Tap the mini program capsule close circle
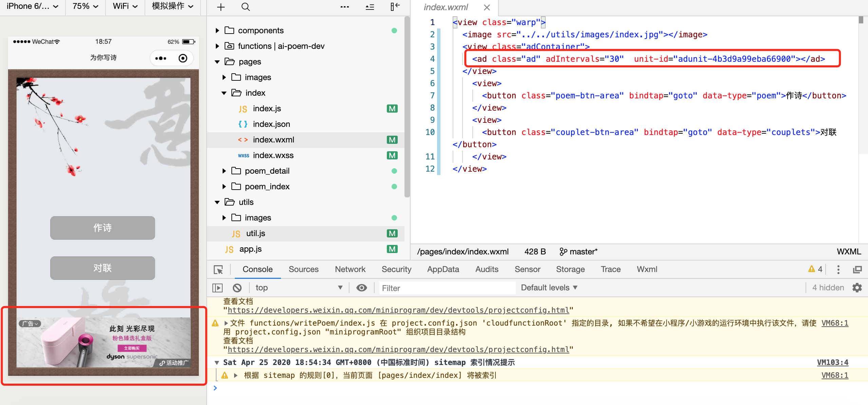Image resolution: width=868 pixels, height=405 pixels. click(183, 58)
